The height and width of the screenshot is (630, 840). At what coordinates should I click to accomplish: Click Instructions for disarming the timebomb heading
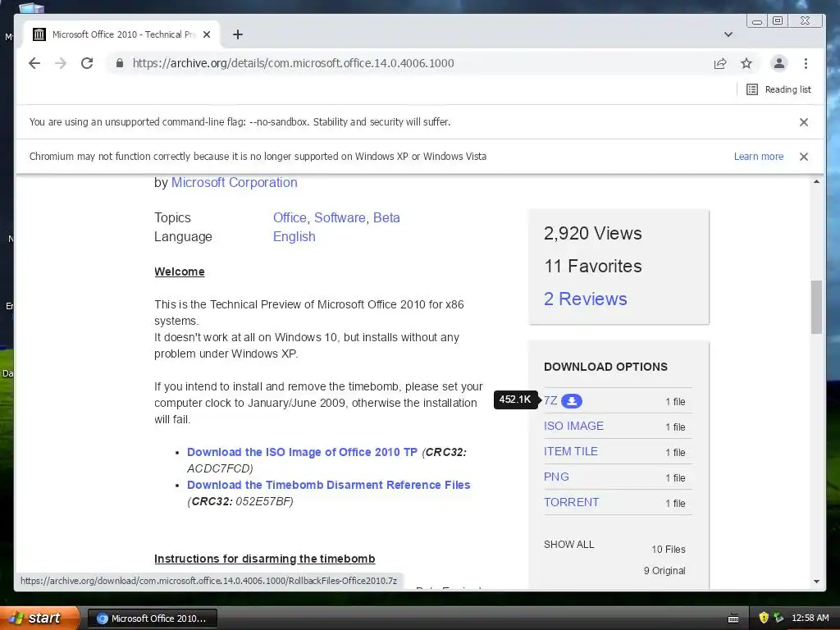265,559
